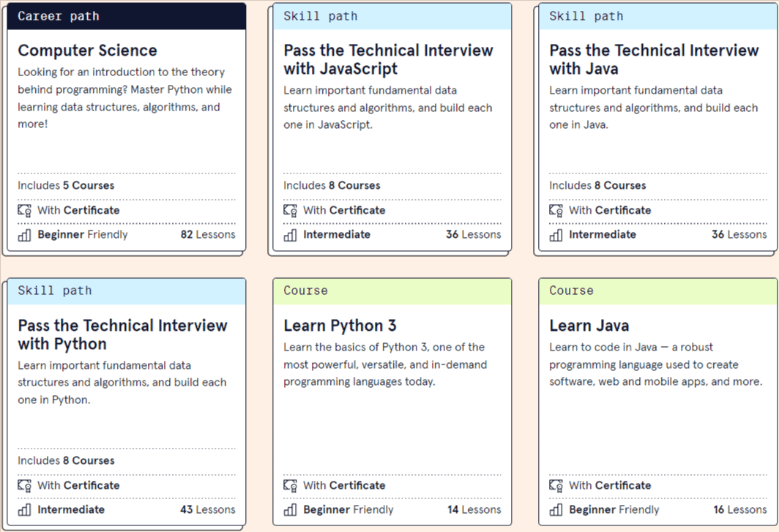Open the Learn Java course
Screen dimensions: 779x532
(589, 326)
